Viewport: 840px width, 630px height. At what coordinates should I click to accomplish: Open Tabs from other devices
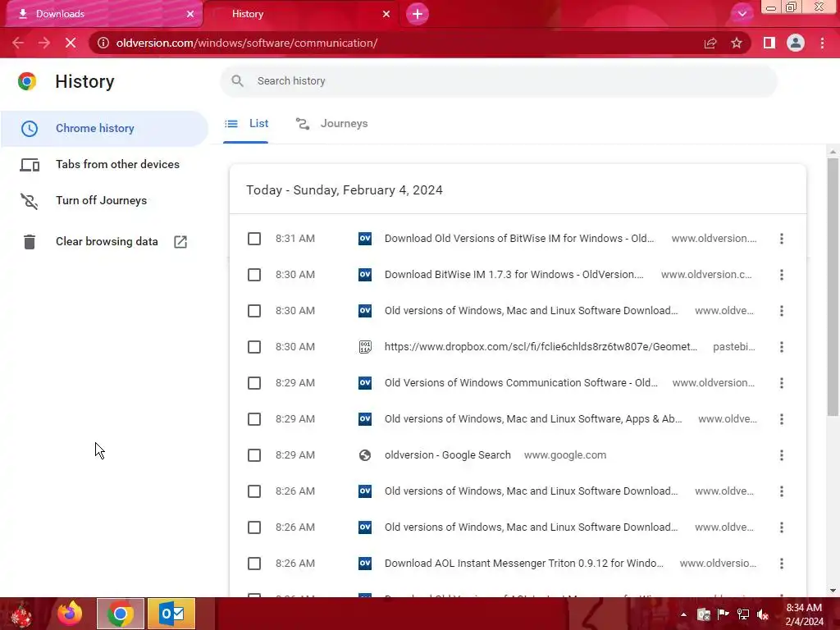point(104,164)
